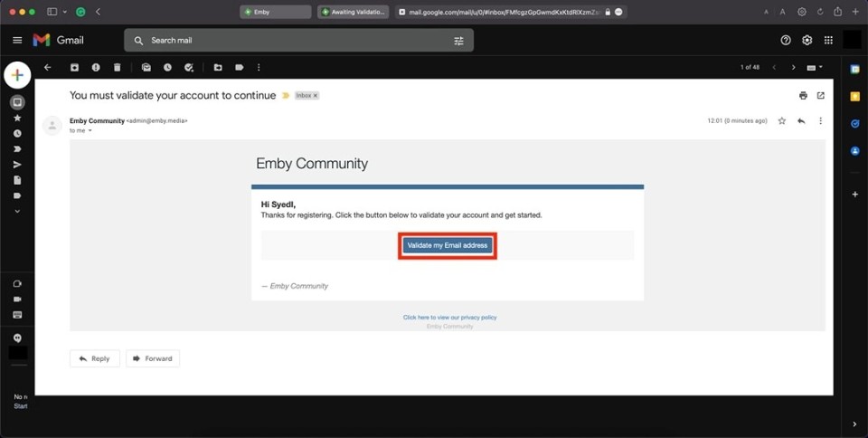This screenshot has height=438, width=868.
Task: Reply using arrow icon in header
Action: [x=801, y=120]
